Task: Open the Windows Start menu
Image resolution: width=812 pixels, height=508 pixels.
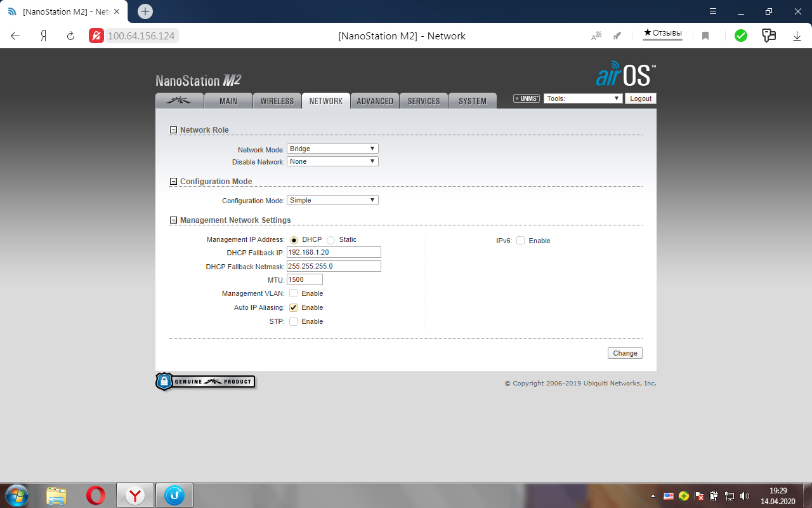Action: pos(16,495)
